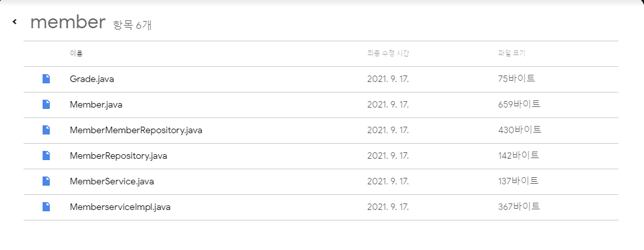Sort by the 최종 수정 시간 column header
644x250 pixels.
coord(388,53)
